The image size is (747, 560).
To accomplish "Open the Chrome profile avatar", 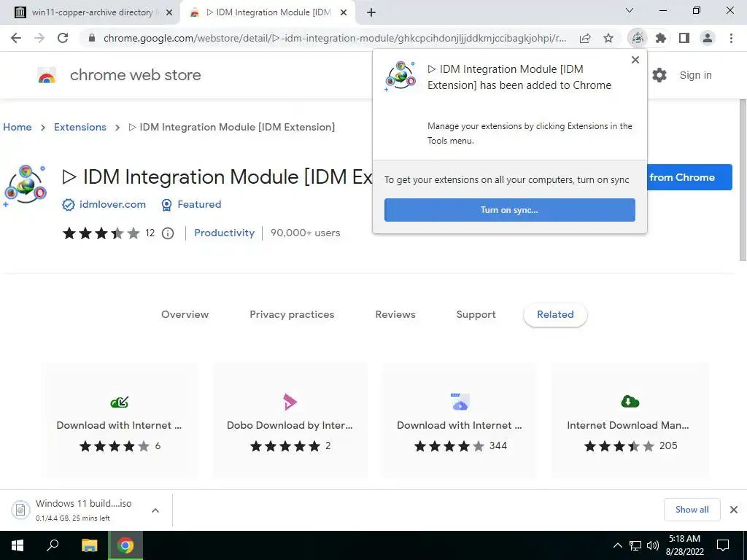I will (708, 38).
